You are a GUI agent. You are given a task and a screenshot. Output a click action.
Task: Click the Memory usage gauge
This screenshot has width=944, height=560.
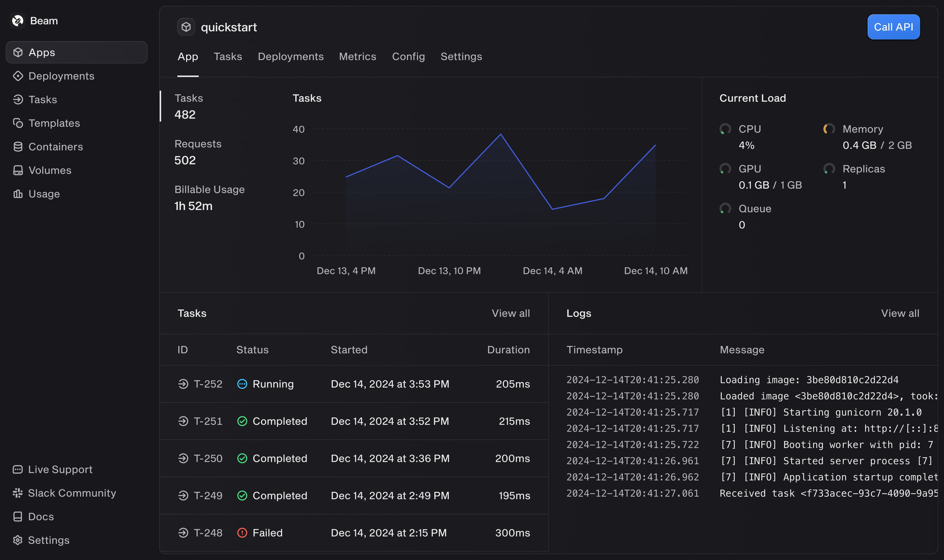(829, 129)
